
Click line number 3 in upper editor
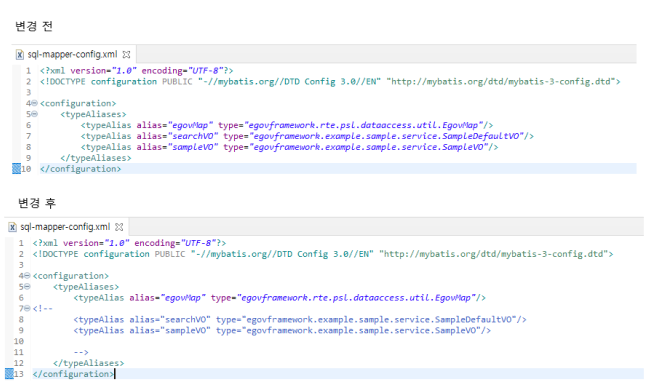28,92
